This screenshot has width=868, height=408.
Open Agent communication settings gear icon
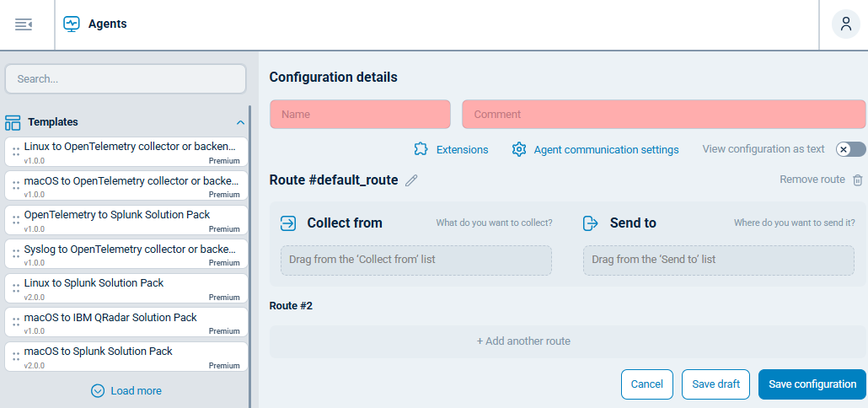click(x=519, y=149)
